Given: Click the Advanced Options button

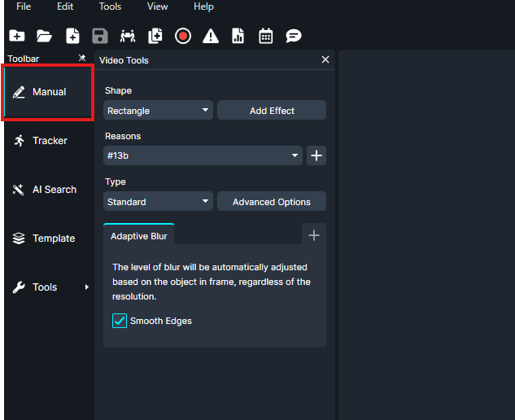Looking at the screenshot, I should (x=272, y=202).
